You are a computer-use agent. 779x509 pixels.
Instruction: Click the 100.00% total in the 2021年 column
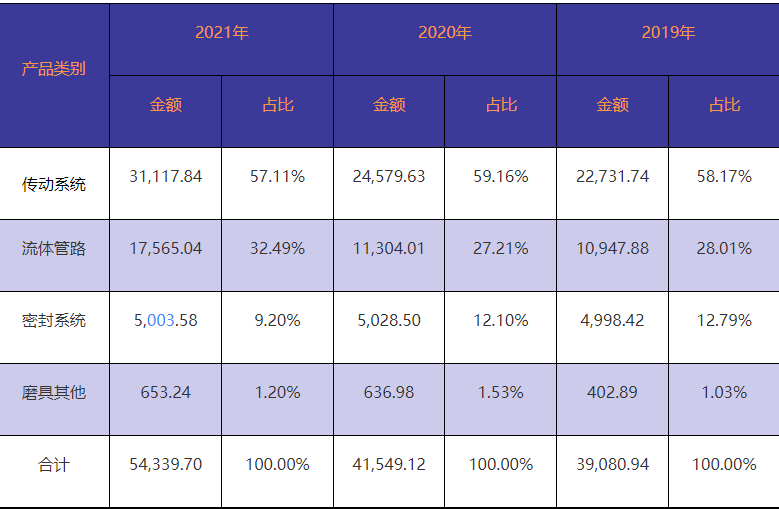(277, 464)
